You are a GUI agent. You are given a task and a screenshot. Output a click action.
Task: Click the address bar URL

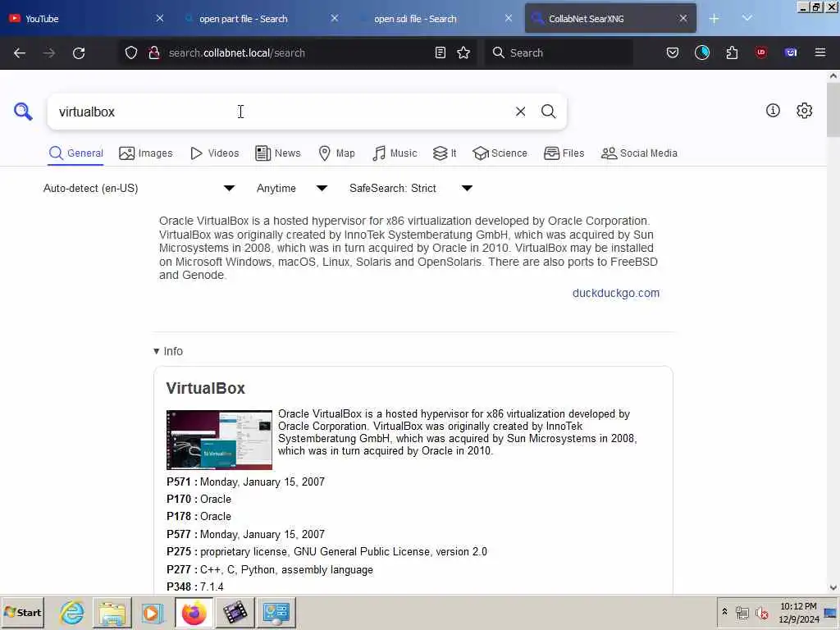tap(237, 53)
